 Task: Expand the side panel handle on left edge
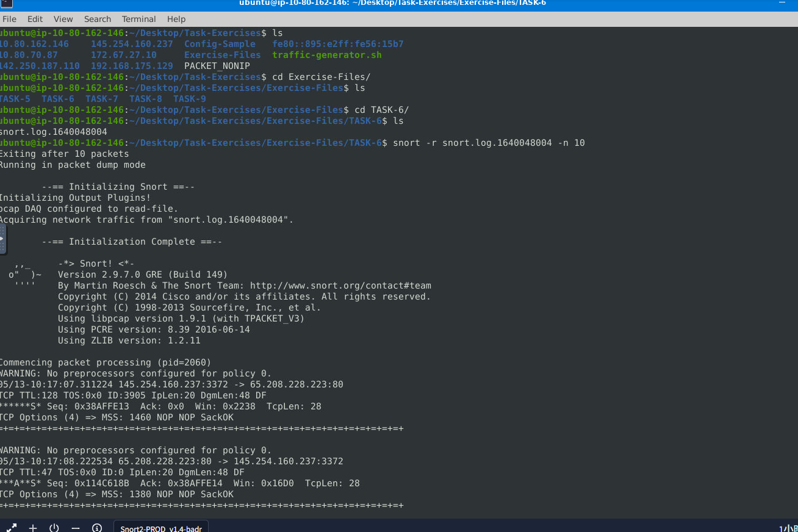(x=2, y=239)
